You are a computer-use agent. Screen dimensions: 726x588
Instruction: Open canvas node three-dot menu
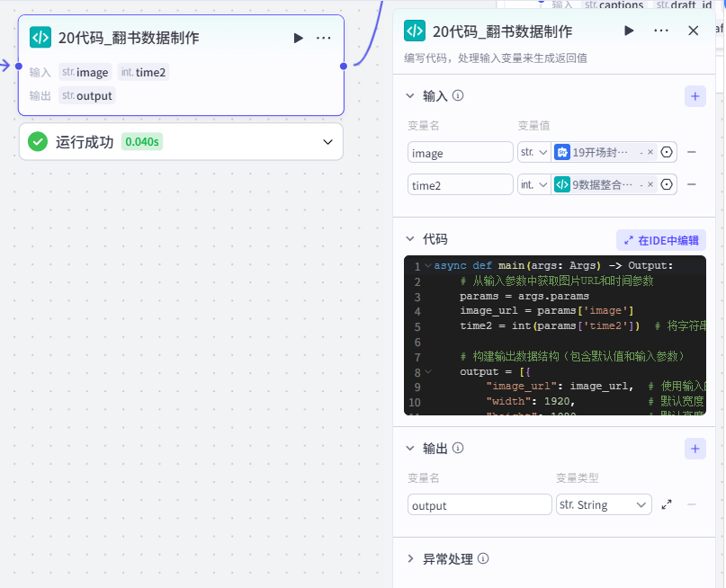(x=323, y=38)
